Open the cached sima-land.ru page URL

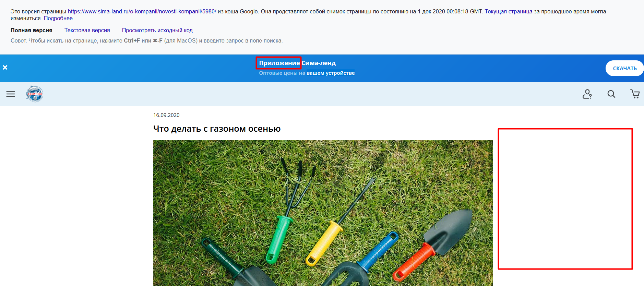(142, 11)
